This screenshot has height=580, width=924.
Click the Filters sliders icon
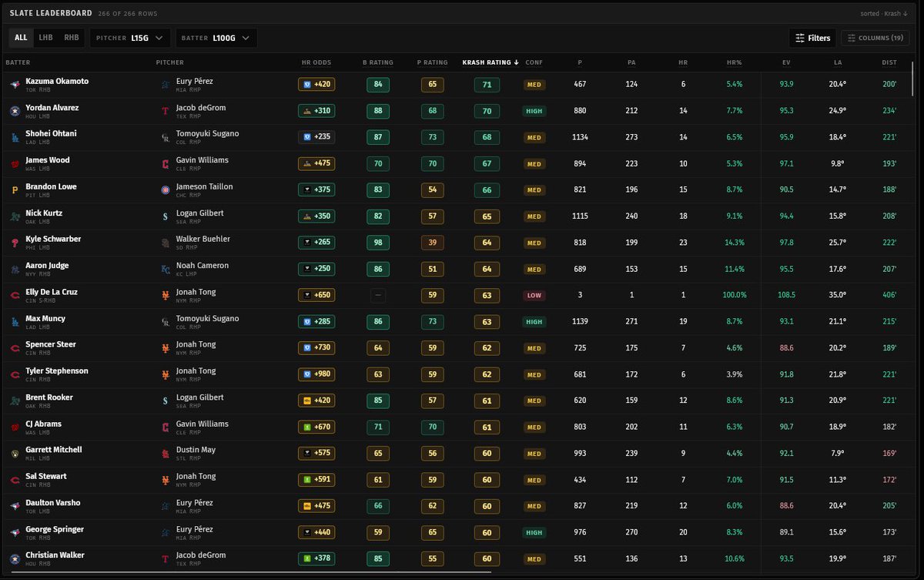click(x=800, y=38)
